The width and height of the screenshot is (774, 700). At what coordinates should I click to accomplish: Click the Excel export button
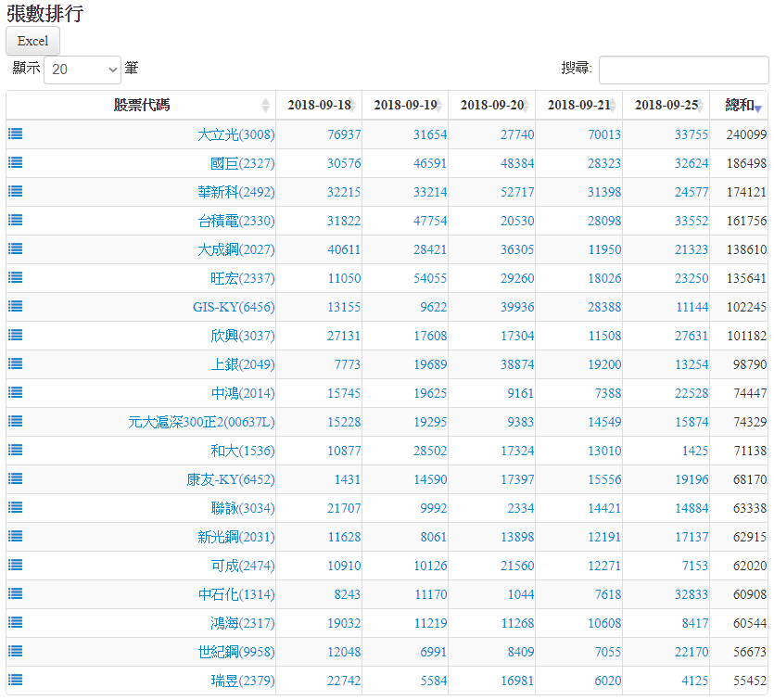point(33,41)
